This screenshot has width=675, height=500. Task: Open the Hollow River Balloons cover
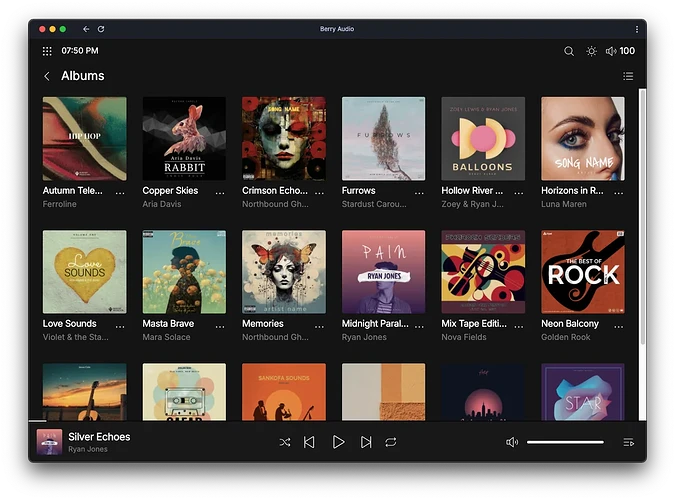coord(483,139)
